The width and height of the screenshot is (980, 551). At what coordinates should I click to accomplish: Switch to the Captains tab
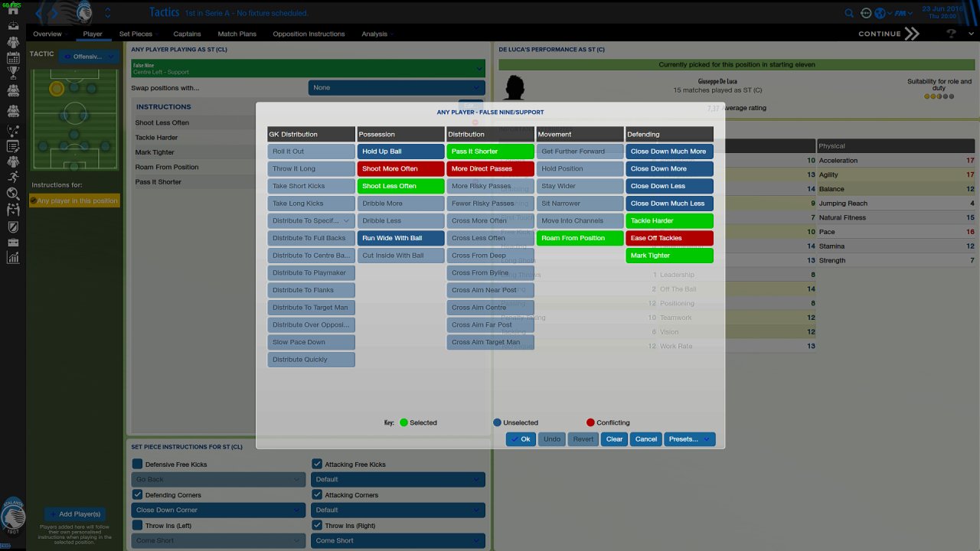click(x=187, y=34)
